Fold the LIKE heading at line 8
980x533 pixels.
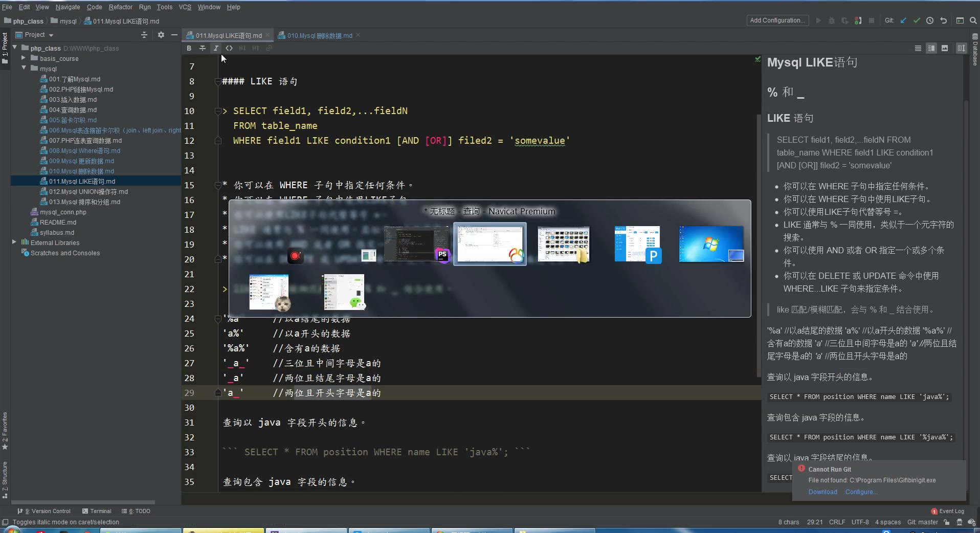click(218, 81)
